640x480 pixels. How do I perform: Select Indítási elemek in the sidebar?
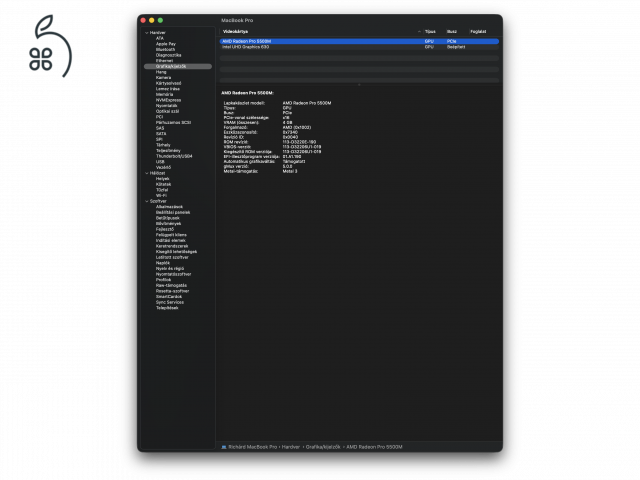tap(171, 241)
